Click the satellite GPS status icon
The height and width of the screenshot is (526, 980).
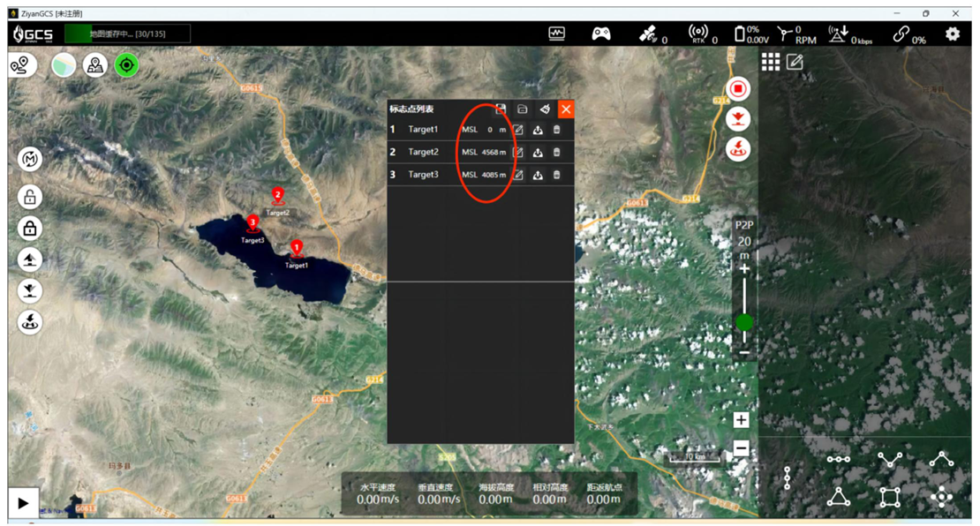coord(649,34)
